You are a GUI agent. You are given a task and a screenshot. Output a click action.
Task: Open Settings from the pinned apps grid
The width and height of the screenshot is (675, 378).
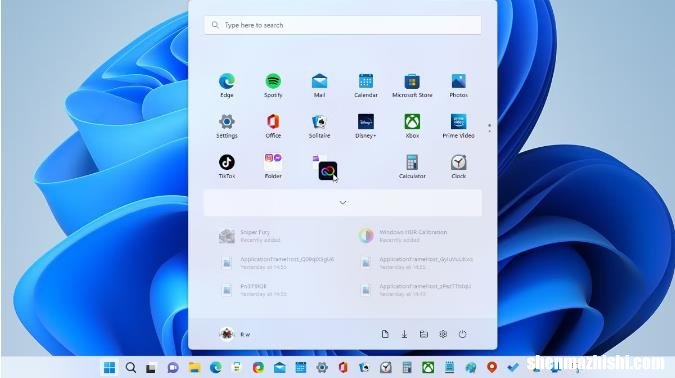coord(226,126)
